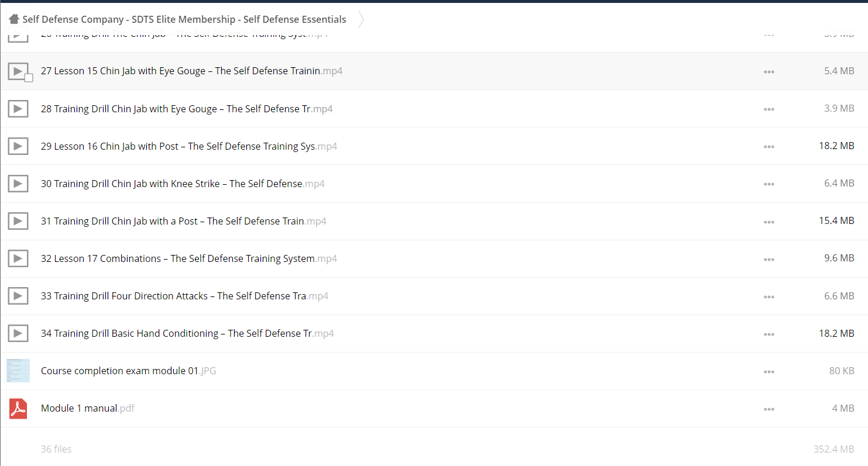Screen dimensions: 868x466
Task: Open 30 Training Drill Chin Jab with Knee Strike
Action: pyautogui.click(x=183, y=183)
